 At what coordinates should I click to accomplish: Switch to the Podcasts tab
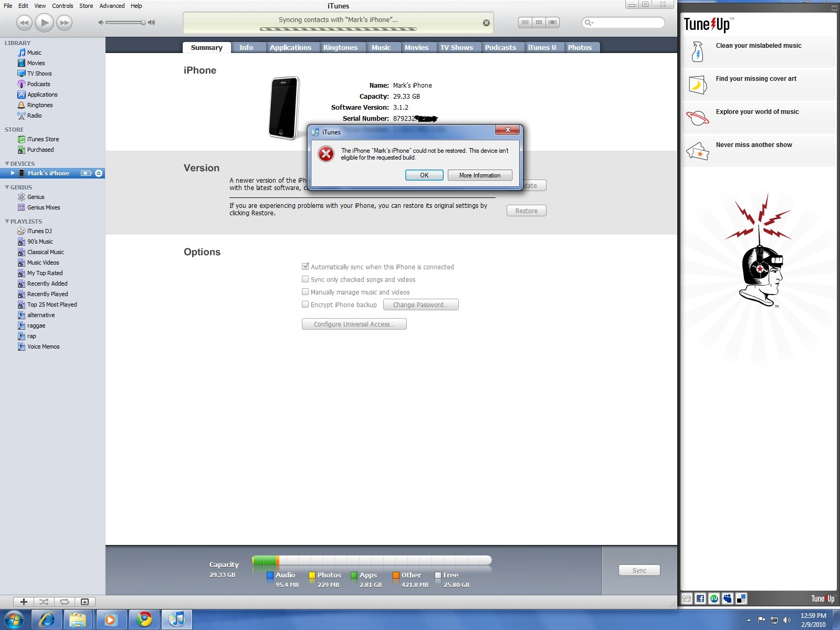click(500, 47)
